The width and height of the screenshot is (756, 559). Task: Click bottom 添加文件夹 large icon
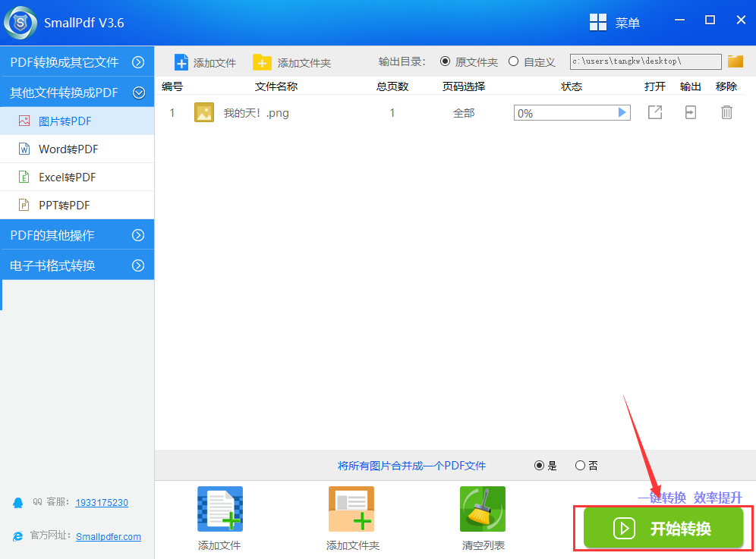click(x=351, y=509)
